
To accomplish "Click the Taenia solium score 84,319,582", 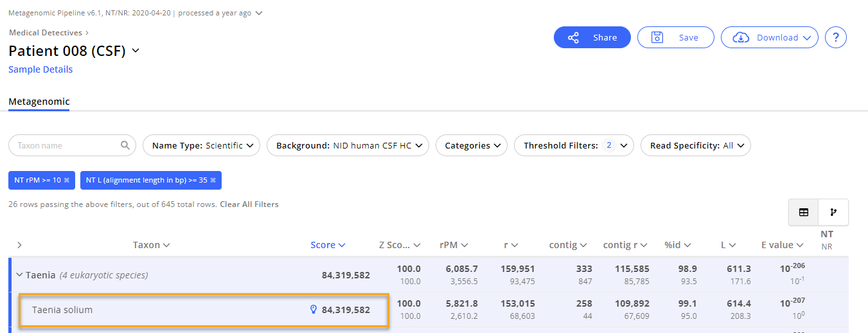I will tap(346, 310).
